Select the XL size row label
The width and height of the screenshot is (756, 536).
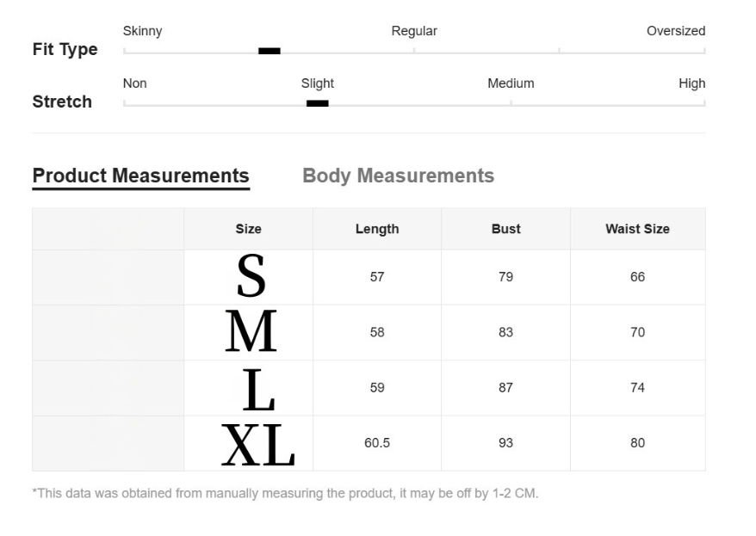[x=257, y=444]
